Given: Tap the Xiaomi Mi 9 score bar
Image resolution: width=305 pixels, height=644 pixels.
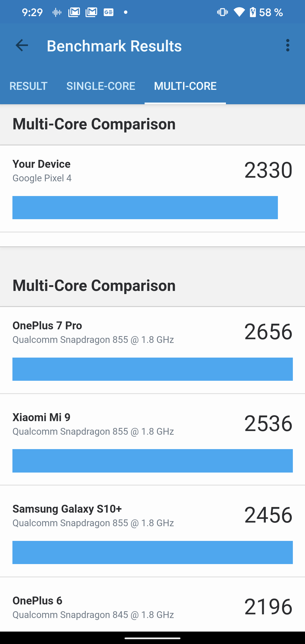Looking at the screenshot, I should click(152, 461).
